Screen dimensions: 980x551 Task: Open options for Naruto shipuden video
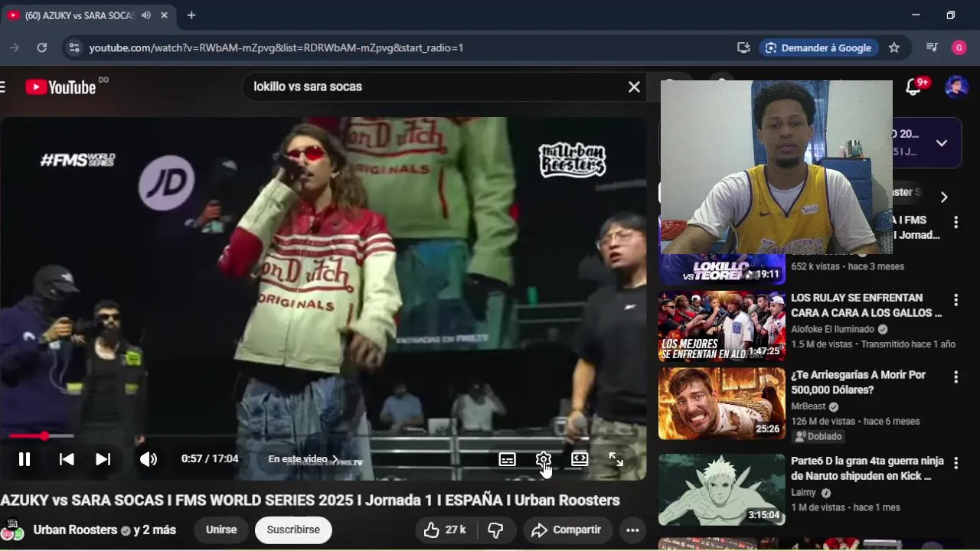coord(955,464)
